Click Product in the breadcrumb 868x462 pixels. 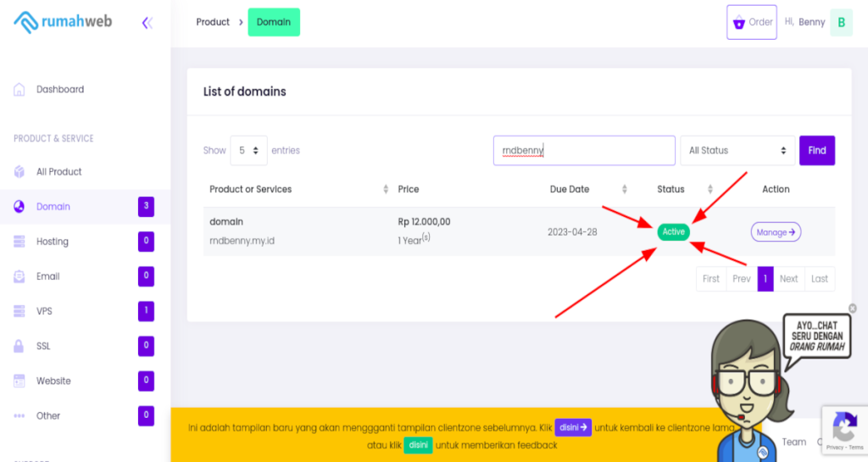click(x=213, y=22)
